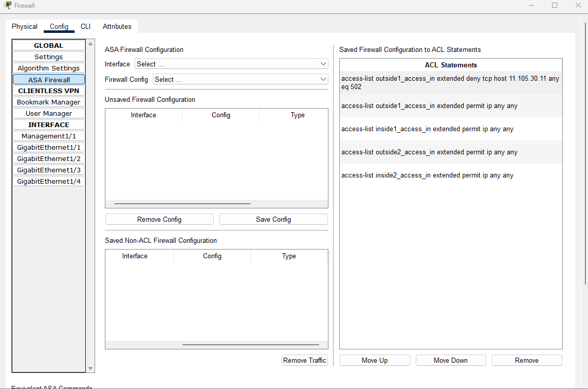This screenshot has width=588, height=389.
Task: Switch to the CLI tab
Action: point(85,26)
